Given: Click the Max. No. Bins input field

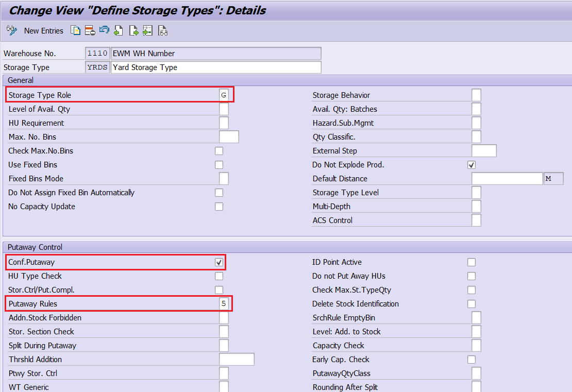Looking at the screenshot, I should click(229, 137).
